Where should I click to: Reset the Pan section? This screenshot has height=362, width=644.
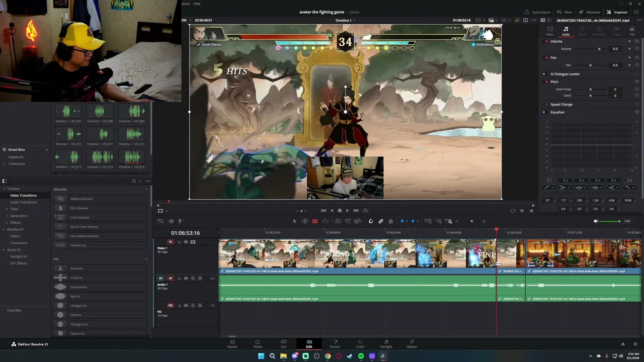637,58
